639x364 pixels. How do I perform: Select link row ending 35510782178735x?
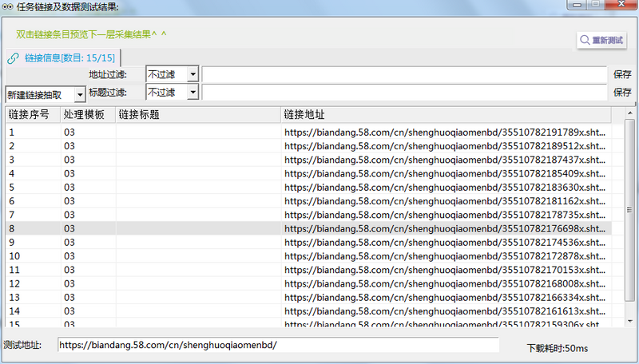[308, 215]
